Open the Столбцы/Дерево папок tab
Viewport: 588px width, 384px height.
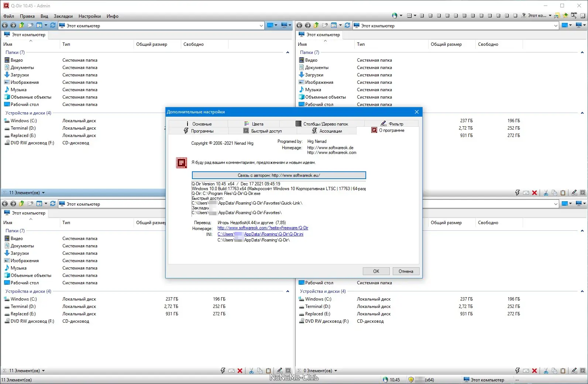point(322,124)
